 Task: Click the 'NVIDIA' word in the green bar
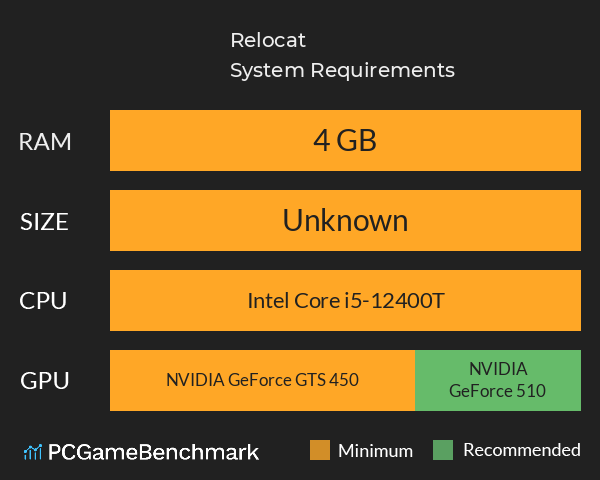[497, 369]
